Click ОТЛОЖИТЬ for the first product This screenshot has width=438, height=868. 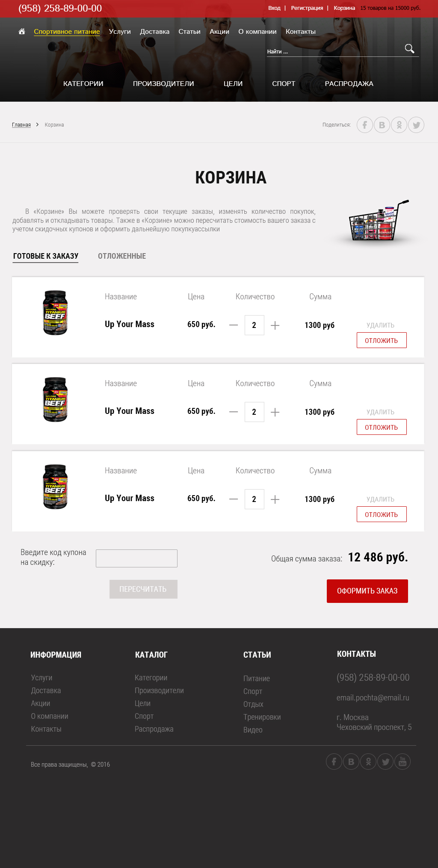point(382,340)
